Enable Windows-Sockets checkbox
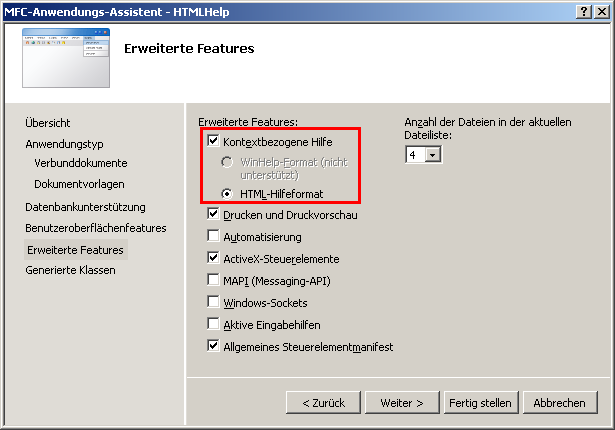615x430 pixels. point(213,302)
